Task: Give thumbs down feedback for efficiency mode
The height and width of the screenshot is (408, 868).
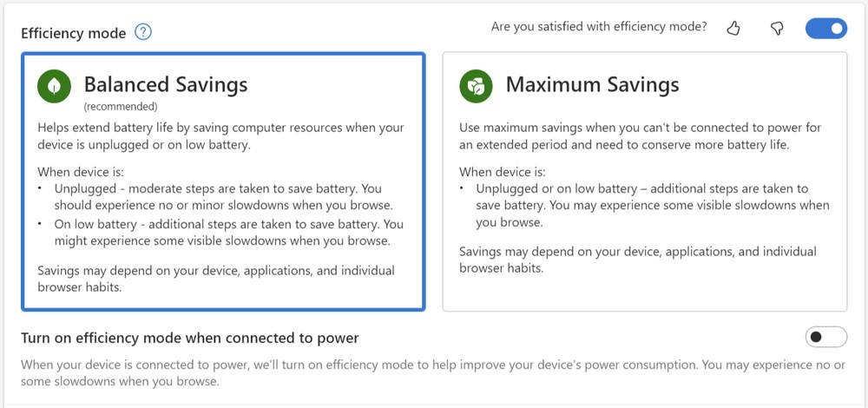Action: pos(777,29)
